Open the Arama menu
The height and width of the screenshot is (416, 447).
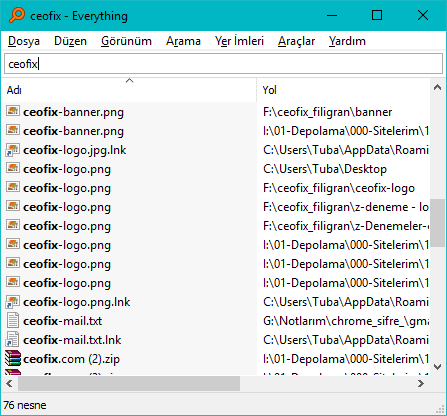click(183, 41)
